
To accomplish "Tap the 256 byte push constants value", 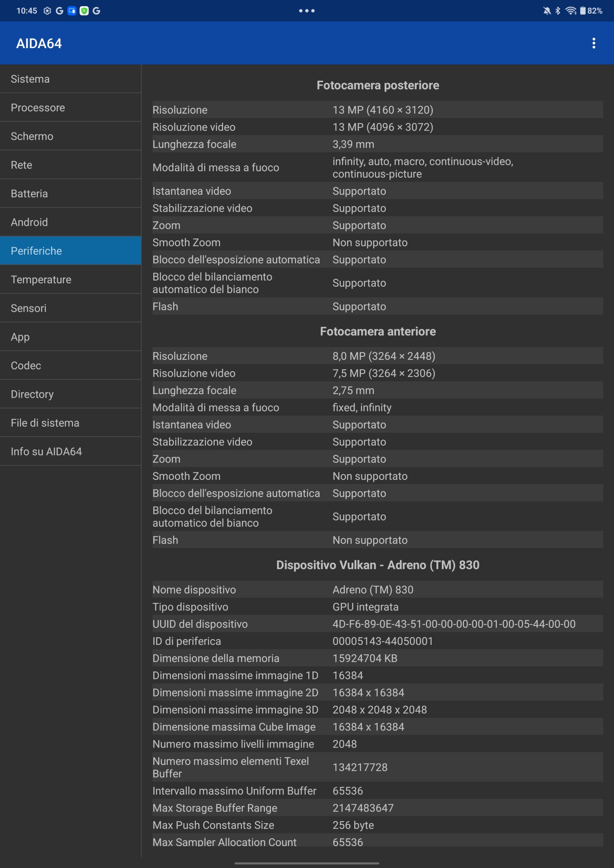I will click(353, 825).
